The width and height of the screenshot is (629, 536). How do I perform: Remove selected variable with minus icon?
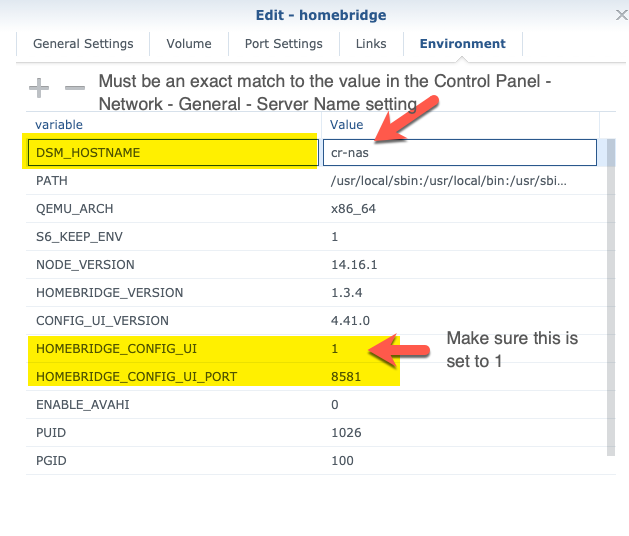75,87
